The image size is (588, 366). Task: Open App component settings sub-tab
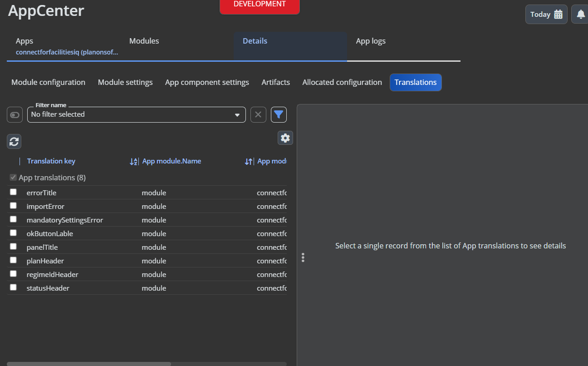207,82
